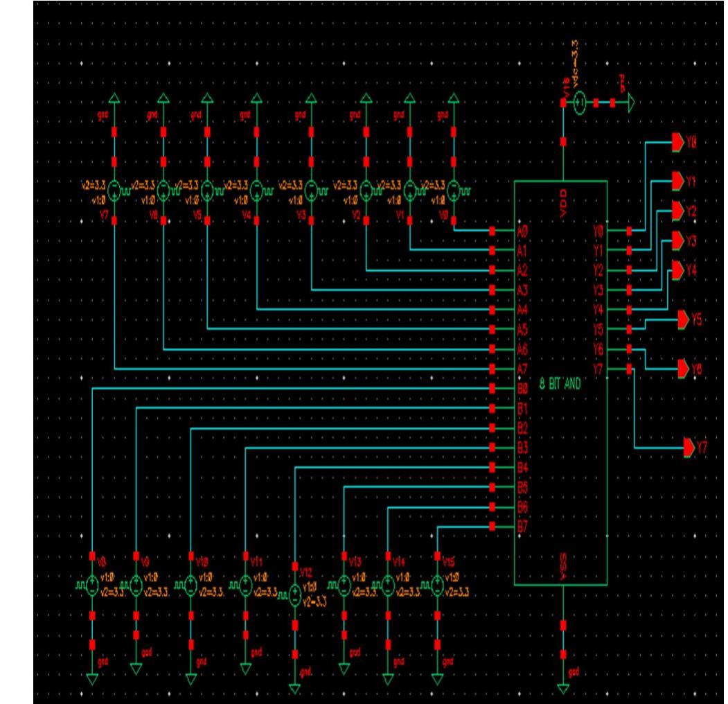Select pulse voltage source V9 symbol

point(136,585)
